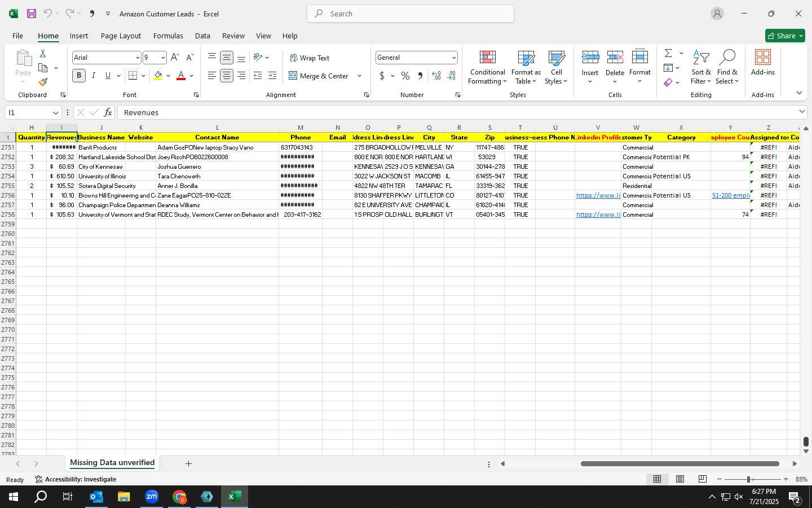Apply Percent Style format
812x508 pixels.
[x=405, y=76]
